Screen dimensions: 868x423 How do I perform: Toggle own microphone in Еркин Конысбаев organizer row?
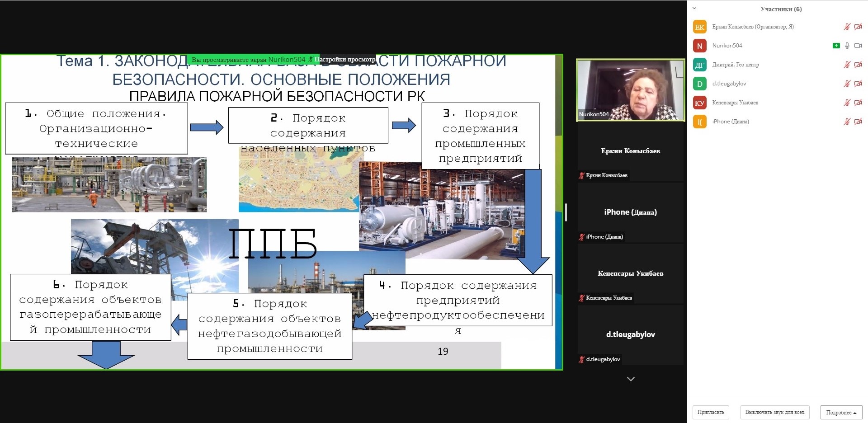847,27
